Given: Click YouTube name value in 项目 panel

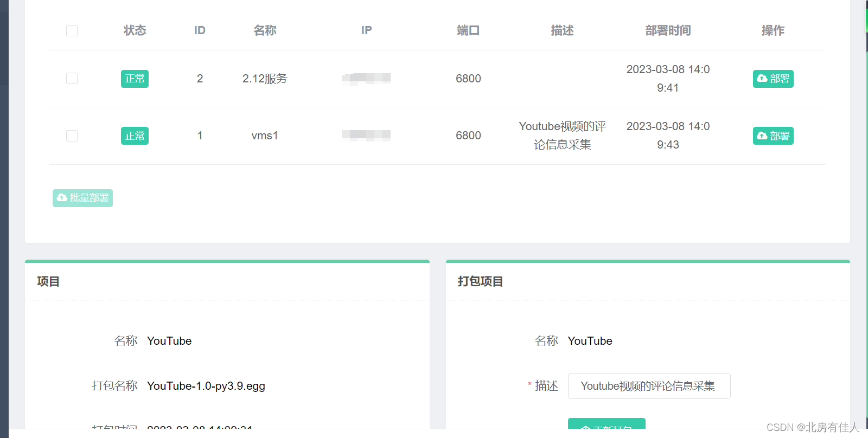Looking at the screenshot, I should coord(169,341).
